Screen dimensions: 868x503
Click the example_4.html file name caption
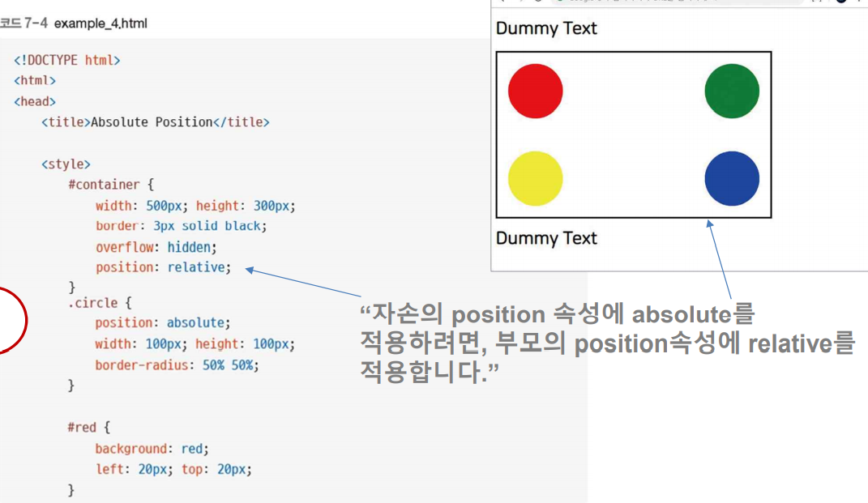click(100, 23)
